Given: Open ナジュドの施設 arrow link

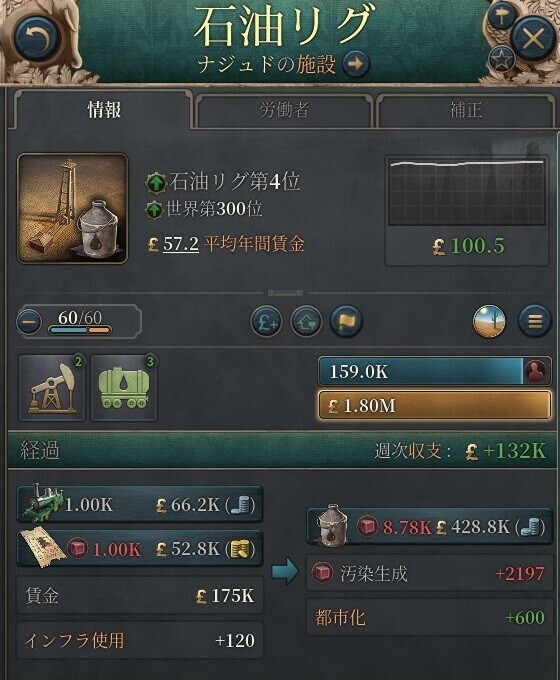Looking at the screenshot, I should (356, 64).
